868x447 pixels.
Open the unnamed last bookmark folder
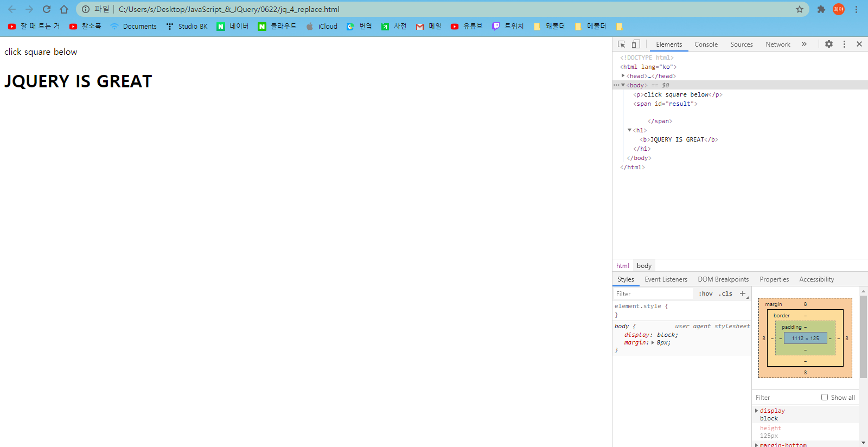(620, 26)
